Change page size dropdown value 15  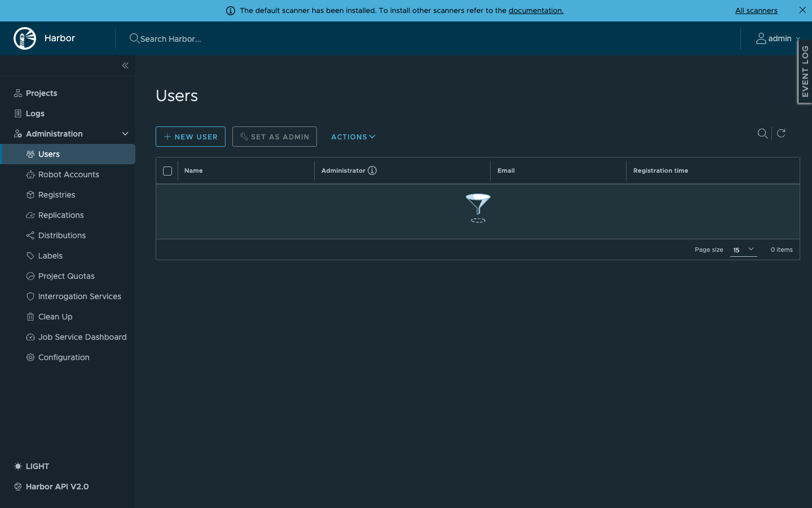(743, 249)
